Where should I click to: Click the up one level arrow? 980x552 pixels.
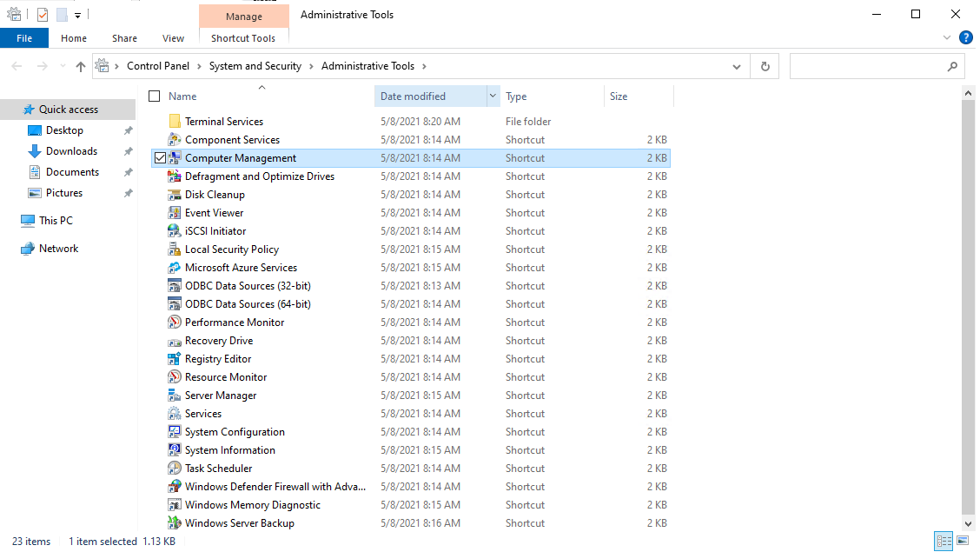pyautogui.click(x=80, y=66)
